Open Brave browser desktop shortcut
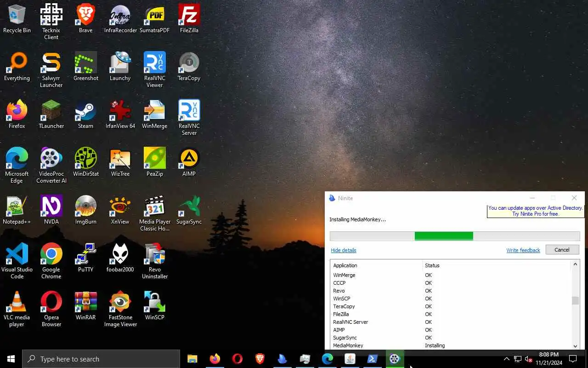The image size is (588, 368). coord(85,19)
